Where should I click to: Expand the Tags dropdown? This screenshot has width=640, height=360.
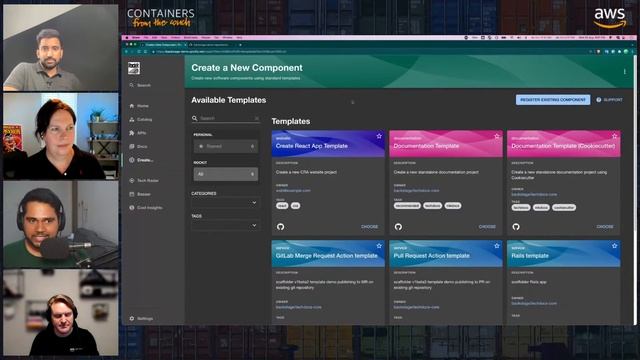pos(225,225)
